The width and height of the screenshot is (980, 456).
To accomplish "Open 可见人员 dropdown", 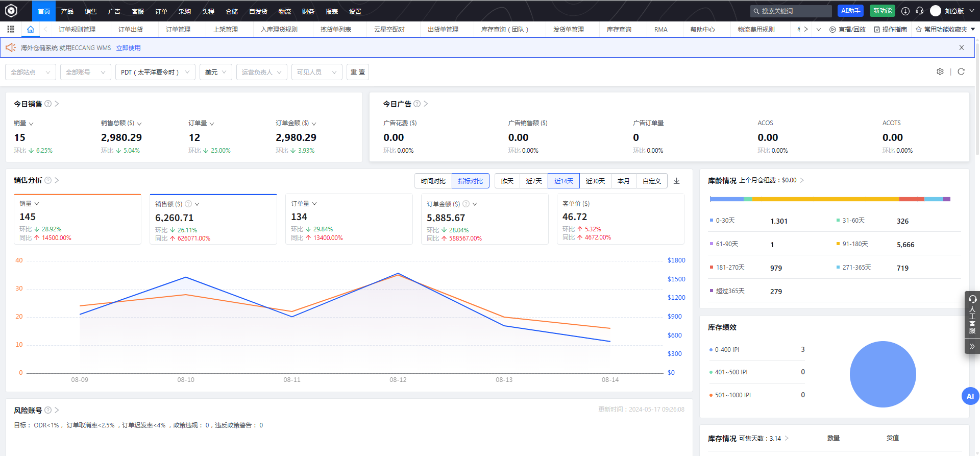I will click(317, 72).
